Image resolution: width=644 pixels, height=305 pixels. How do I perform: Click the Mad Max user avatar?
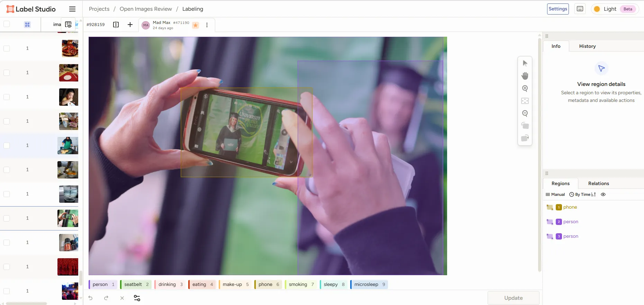[x=146, y=25]
